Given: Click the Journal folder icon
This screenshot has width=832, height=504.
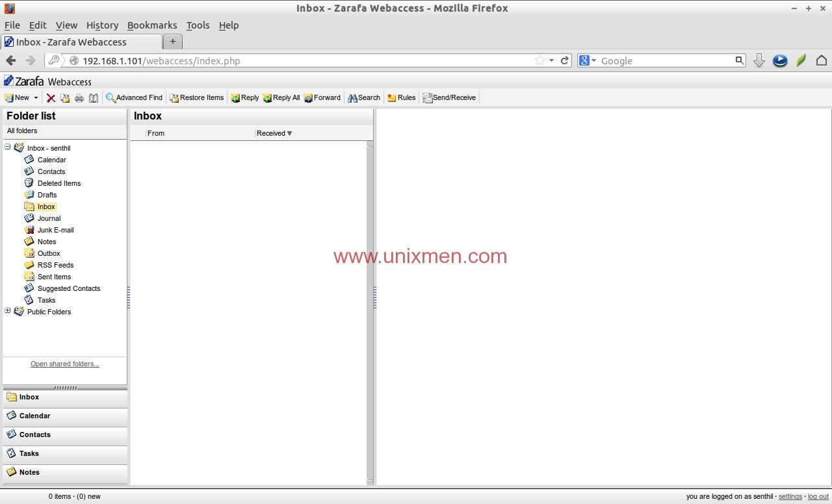Looking at the screenshot, I should [29, 218].
